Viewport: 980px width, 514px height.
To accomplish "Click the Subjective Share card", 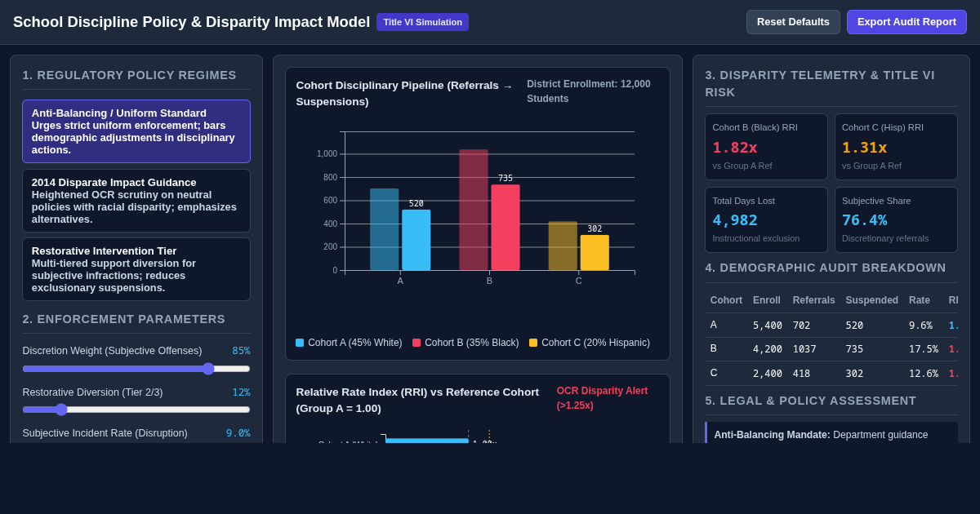I will 896,219.
